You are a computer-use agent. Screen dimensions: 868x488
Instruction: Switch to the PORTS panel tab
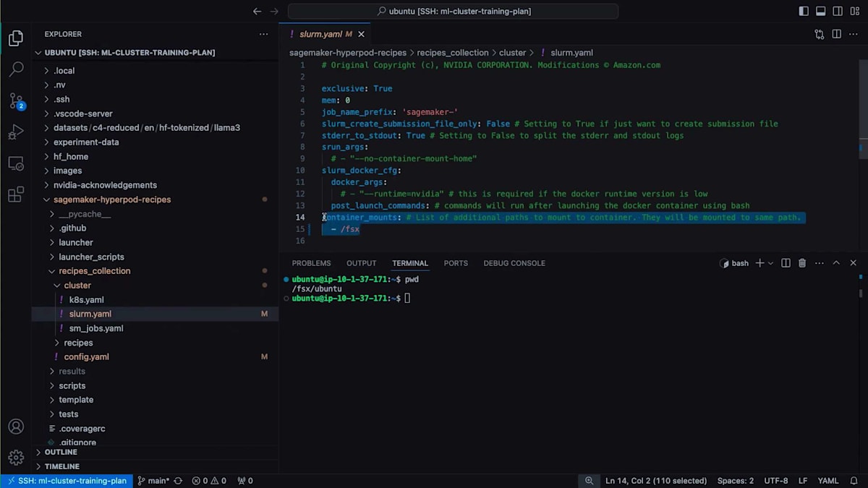click(x=456, y=263)
